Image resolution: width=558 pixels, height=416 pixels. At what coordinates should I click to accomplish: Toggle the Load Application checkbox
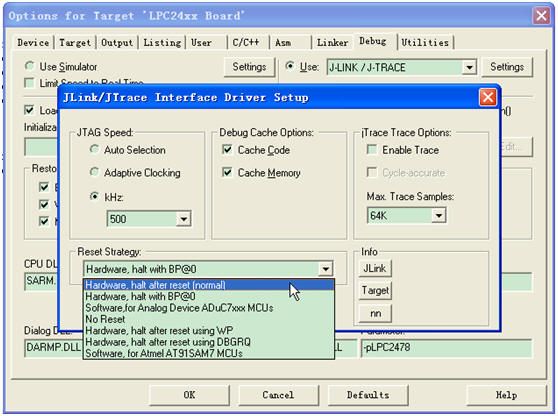(x=29, y=110)
